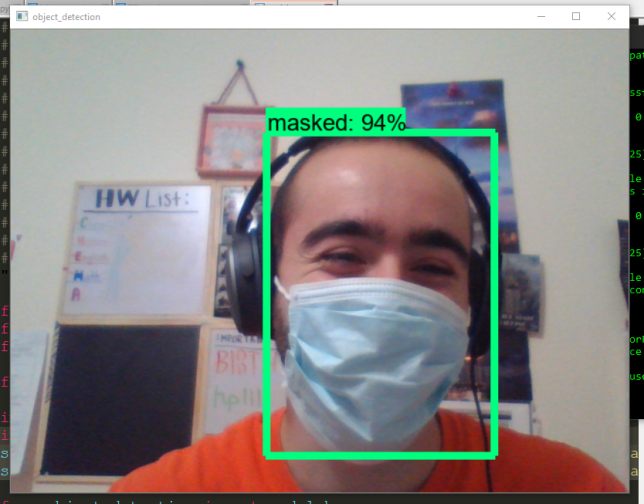Click the "masked: 94%" detection label
Image resolution: width=644 pixels, height=504 pixels.
pyautogui.click(x=336, y=122)
